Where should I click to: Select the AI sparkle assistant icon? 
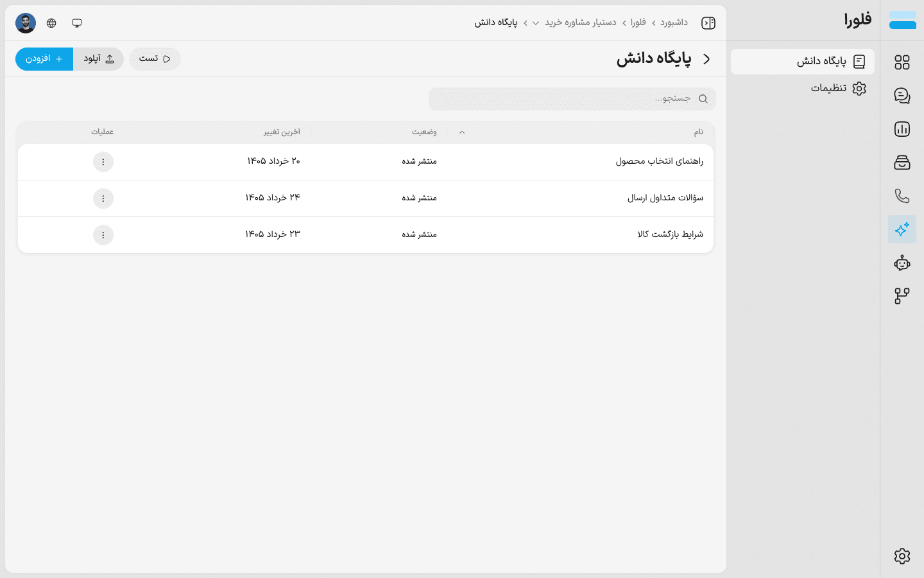pos(902,229)
